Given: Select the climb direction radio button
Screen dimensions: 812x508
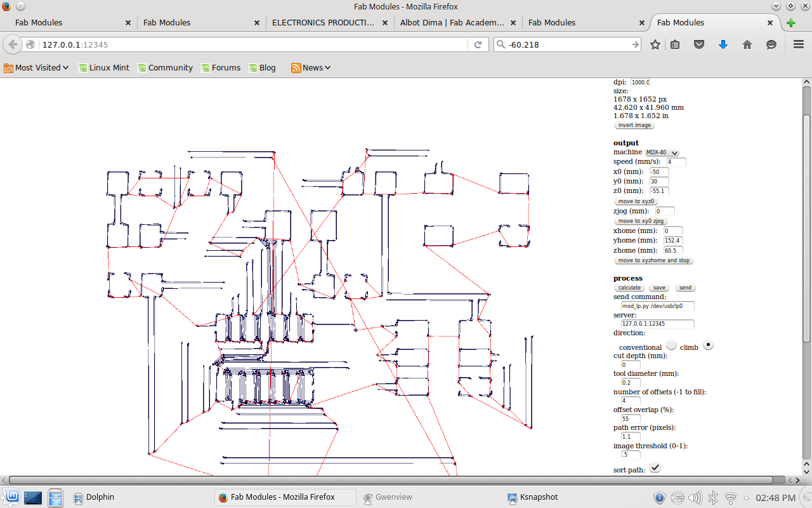Looking at the screenshot, I should [708, 344].
